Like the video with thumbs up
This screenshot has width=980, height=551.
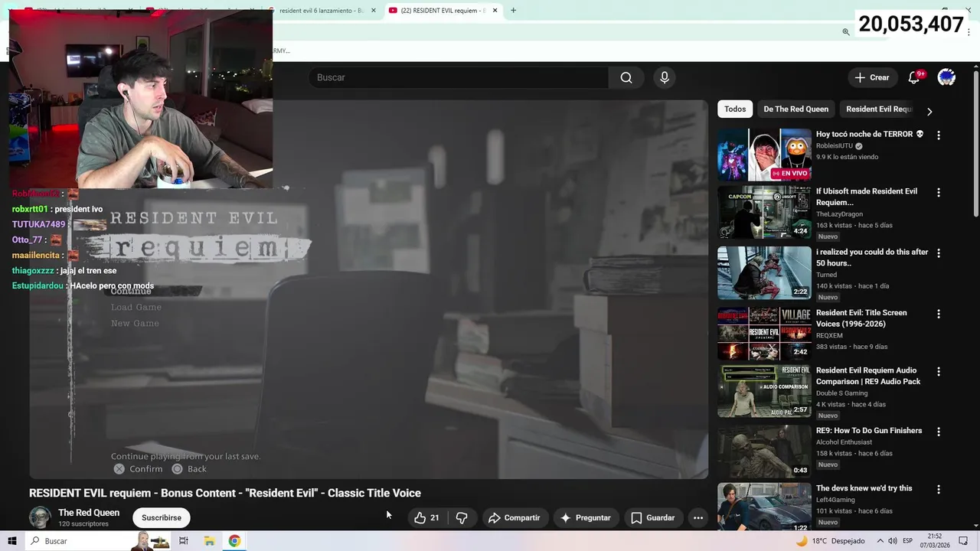click(426, 518)
